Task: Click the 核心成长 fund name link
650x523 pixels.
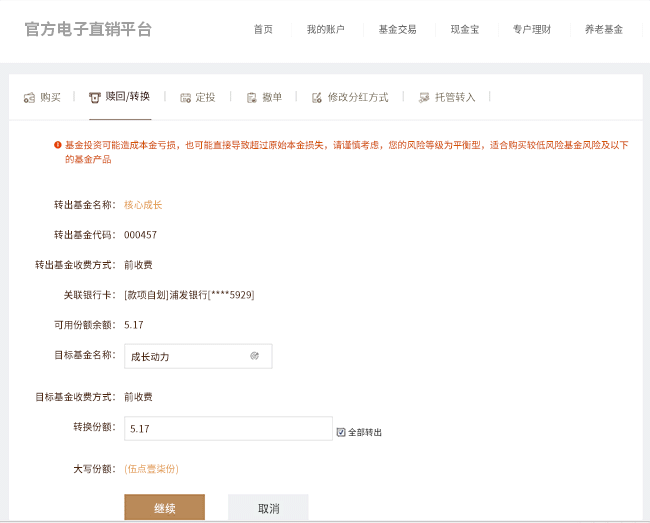Action: pos(143,205)
